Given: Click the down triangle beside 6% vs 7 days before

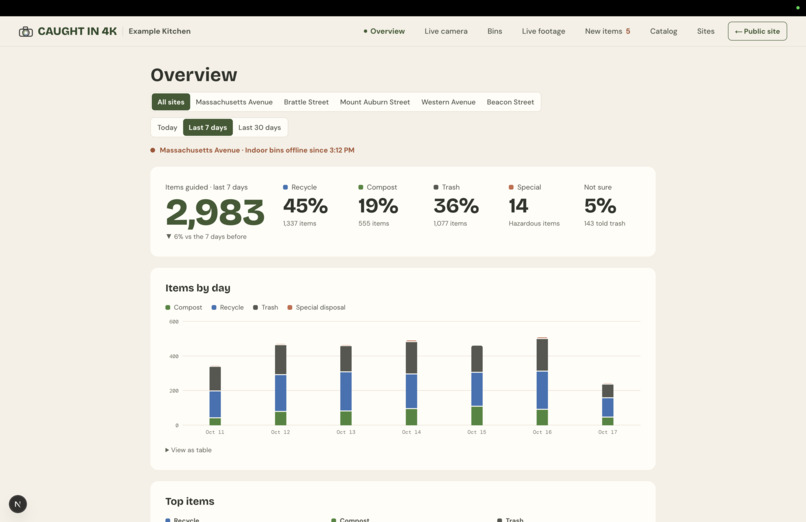Looking at the screenshot, I should tap(169, 236).
